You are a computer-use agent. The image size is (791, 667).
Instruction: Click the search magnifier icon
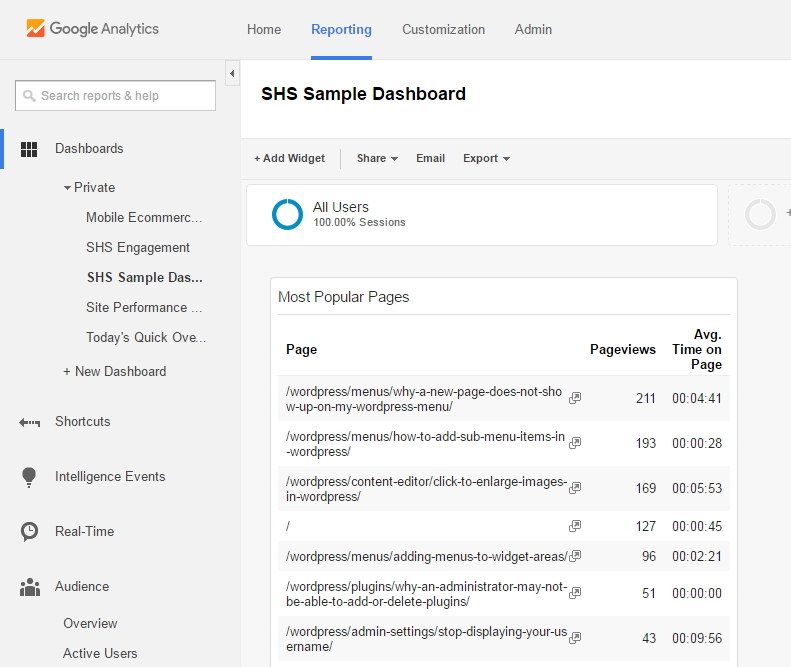[x=29, y=95]
